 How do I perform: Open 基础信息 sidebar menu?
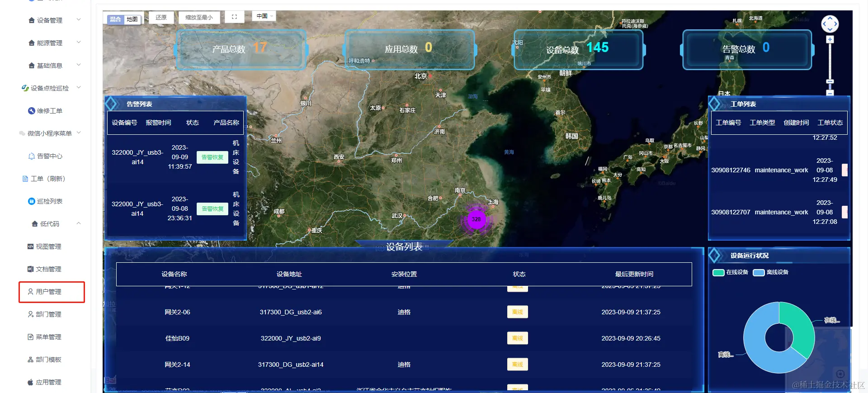[x=50, y=66]
